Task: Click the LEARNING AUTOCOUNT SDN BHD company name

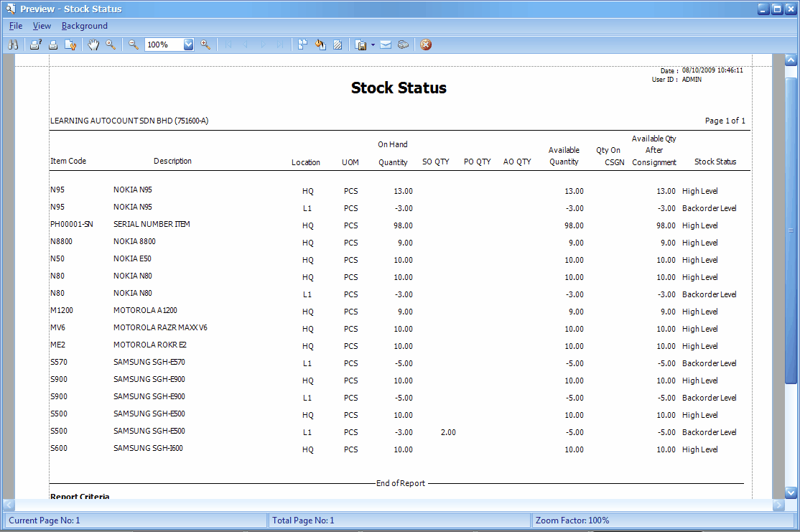Action: click(x=129, y=121)
